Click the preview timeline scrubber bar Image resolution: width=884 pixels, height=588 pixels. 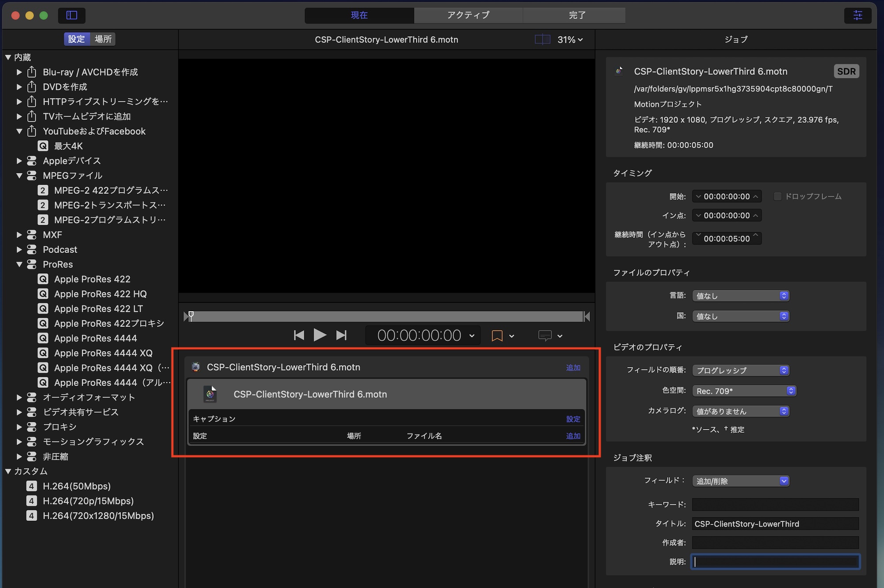click(387, 317)
